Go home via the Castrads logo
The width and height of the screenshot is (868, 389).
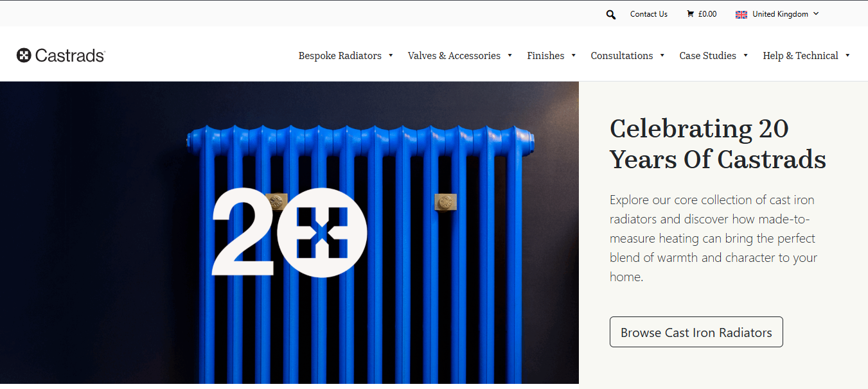pyautogui.click(x=61, y=56)
